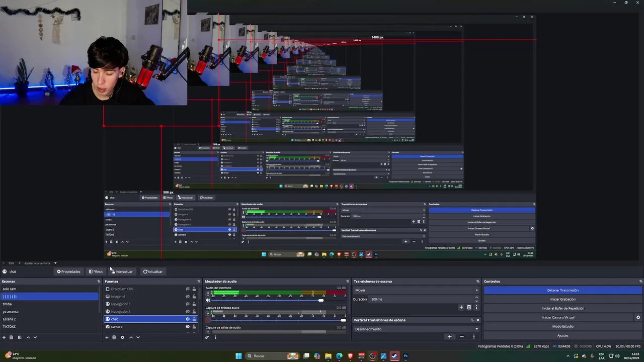Remove vertical scene transition with minus
The width and height of the screenshot is (644, 362).
click(x=462, y=337)
